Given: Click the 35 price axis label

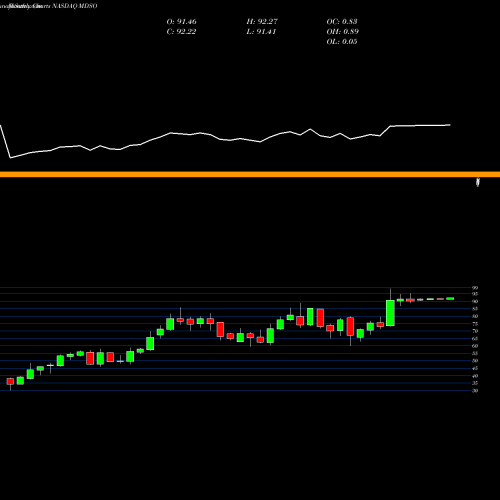Looking at the screenshot, I should (475, 383).
